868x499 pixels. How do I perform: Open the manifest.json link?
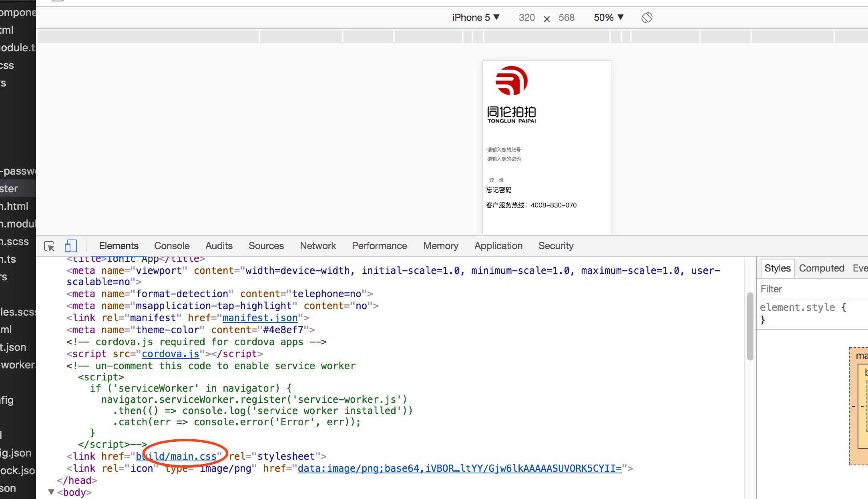pyautogui.click(x=260, y=318)
